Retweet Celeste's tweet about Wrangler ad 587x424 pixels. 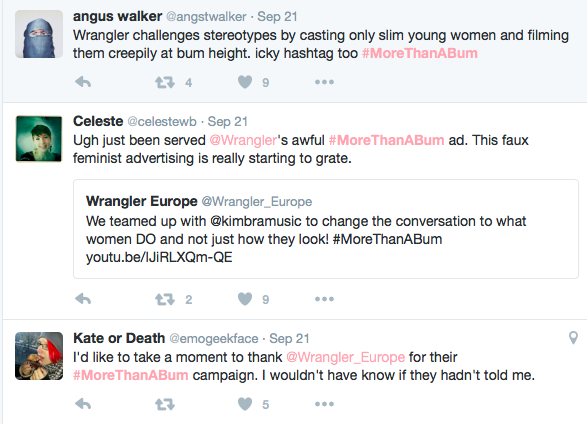pos(165,299)
